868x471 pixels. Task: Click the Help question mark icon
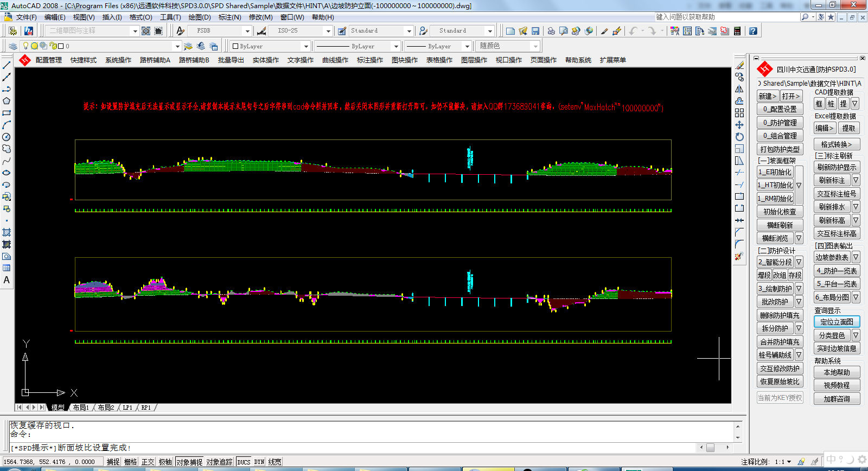coord(753,31)
